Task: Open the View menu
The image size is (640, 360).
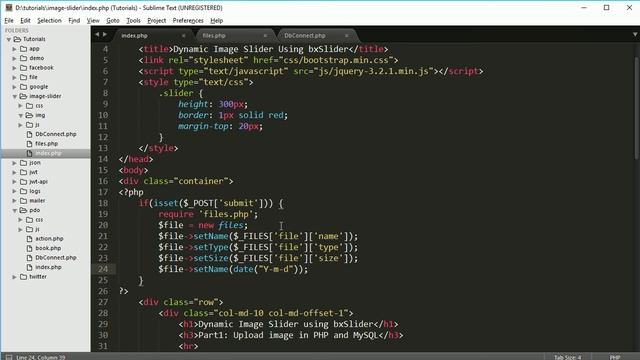Action: pos(93,20)
